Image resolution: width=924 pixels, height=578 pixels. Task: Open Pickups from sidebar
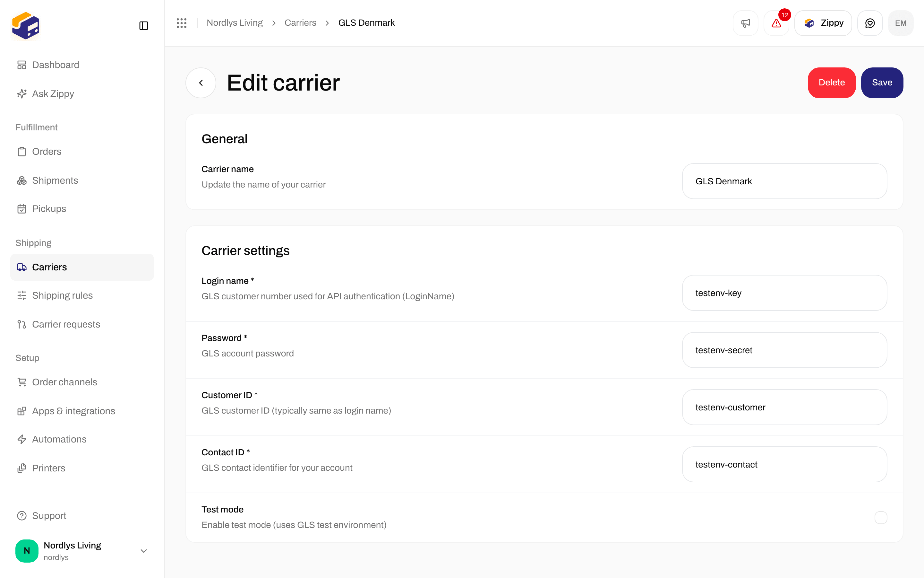82,209
